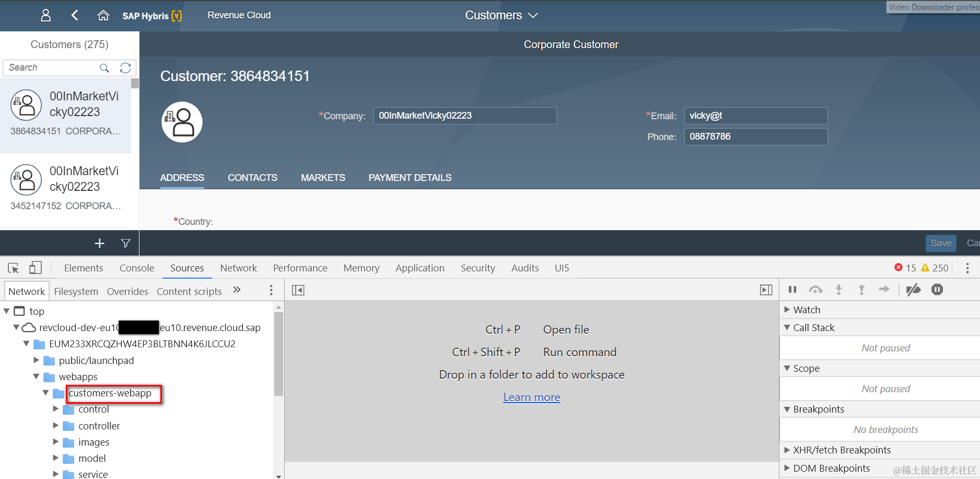Click the step over next function call icon
The height and width of the screenshot is (479, 980).
[815, 290]
